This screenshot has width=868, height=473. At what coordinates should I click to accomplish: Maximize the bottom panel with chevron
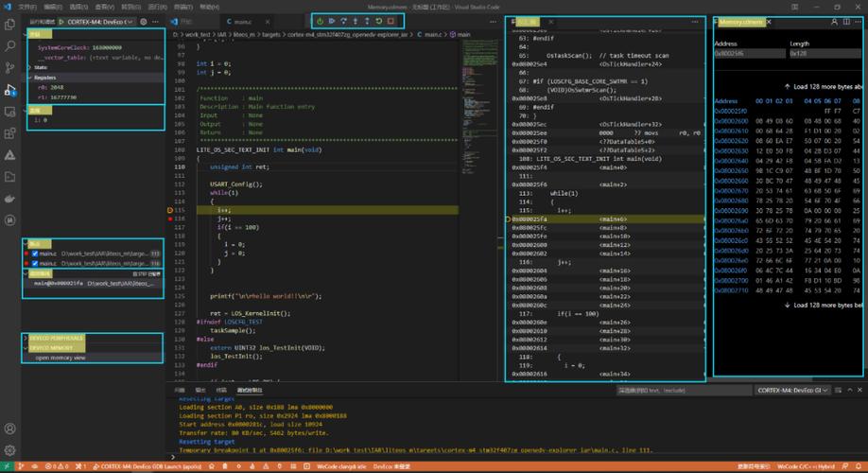[850, 390]
